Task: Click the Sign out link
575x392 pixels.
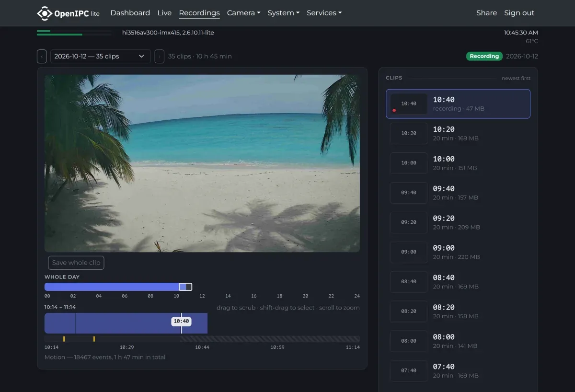Action: pos(519,13)
